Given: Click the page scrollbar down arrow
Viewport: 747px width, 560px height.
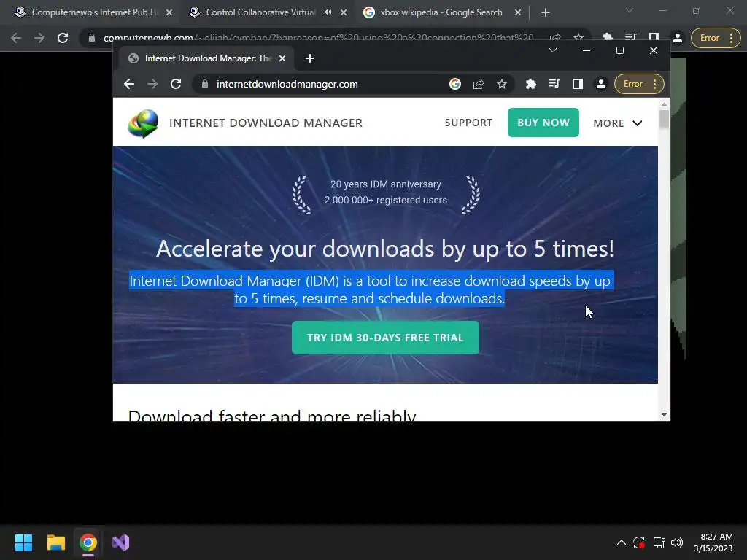Looking at the screenshot, I should (664, 415).
